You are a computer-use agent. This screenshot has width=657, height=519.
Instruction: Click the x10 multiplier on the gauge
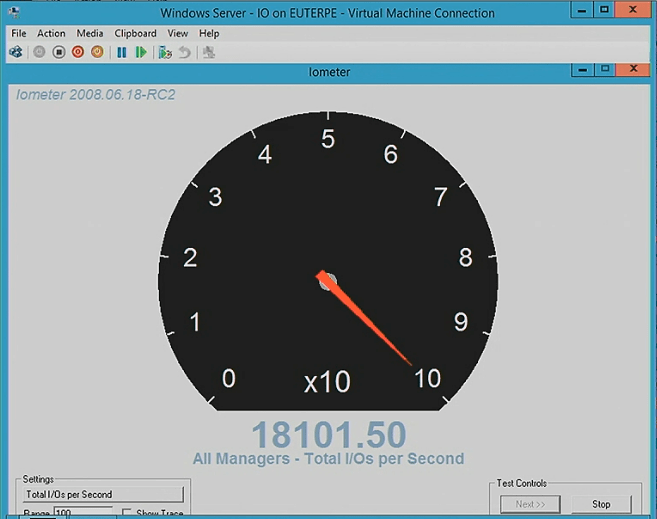327,382
